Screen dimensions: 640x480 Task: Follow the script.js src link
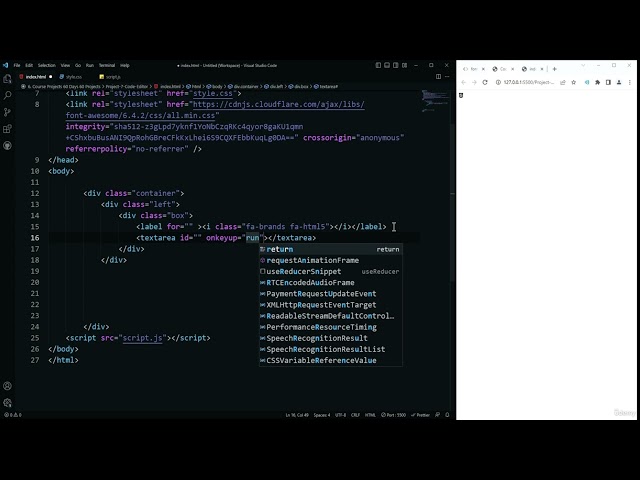point(142,338)
